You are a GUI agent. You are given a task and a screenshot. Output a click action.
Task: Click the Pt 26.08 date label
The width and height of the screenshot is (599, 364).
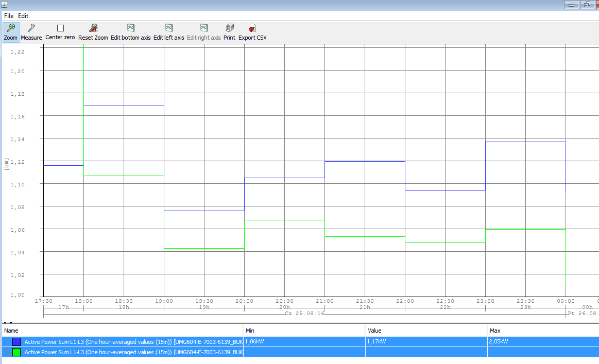click(x=583, y=313)
